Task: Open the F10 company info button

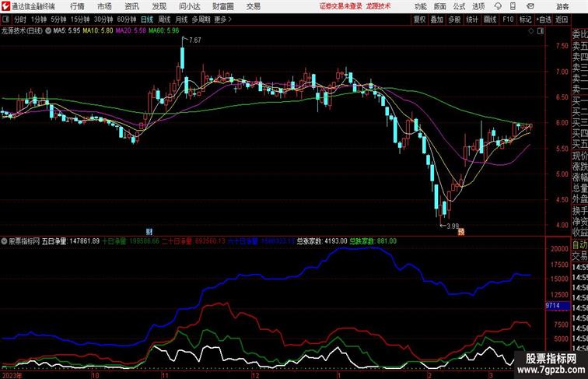Action: (508, 19)
